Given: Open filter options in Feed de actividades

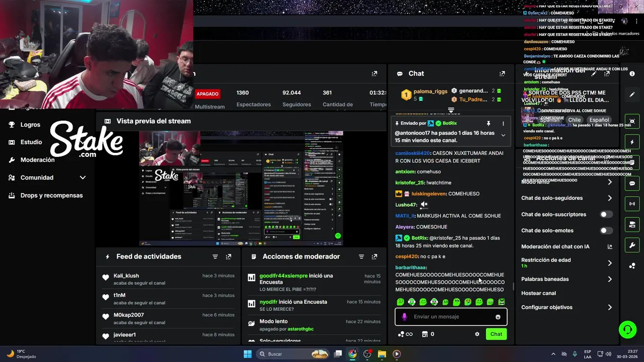Looking at the screenshot, I should 215,256.
